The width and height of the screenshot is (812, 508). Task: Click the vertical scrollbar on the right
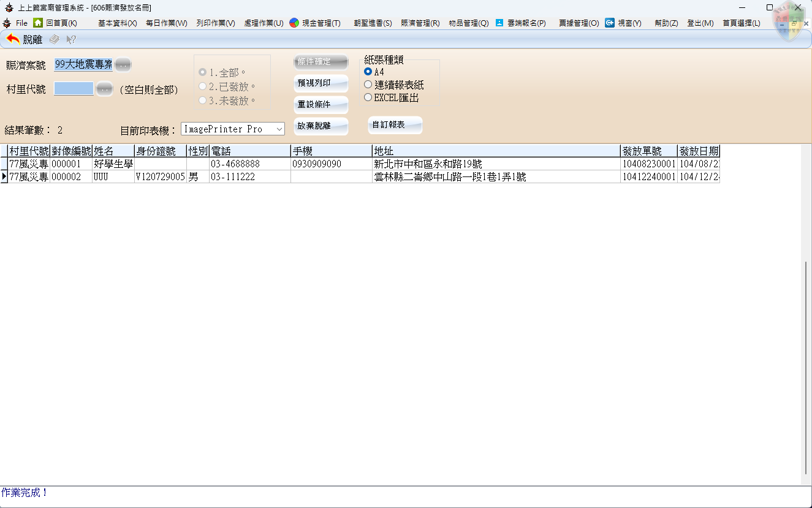[x=805, y=368]
